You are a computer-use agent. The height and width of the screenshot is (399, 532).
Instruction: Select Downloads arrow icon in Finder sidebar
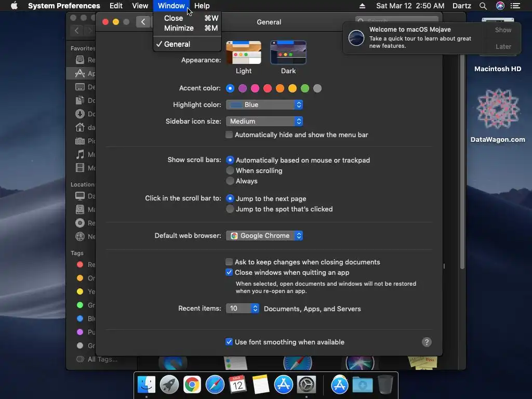coord(79,114)
